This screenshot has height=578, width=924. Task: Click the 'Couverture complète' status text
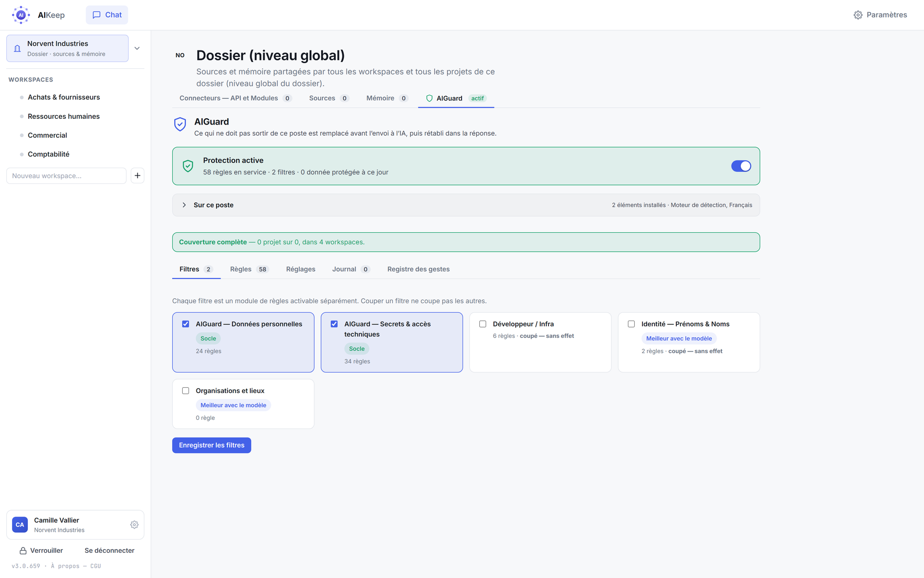point(213,242)
